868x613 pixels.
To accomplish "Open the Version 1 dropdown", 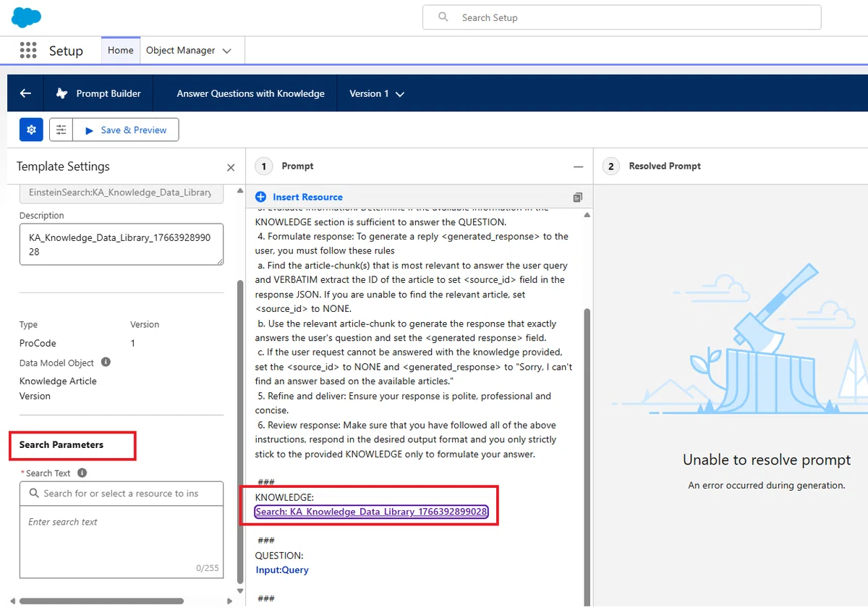I will [x=377, y=93].
